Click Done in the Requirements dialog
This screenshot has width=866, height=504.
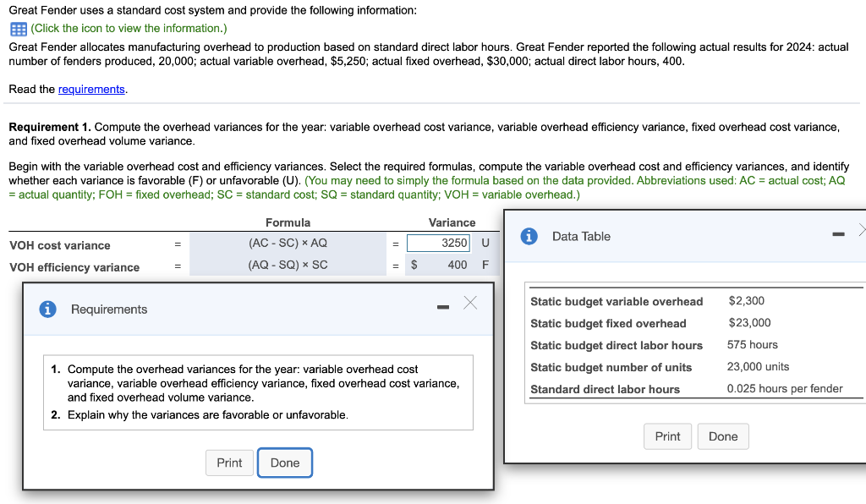pos(285,463)
